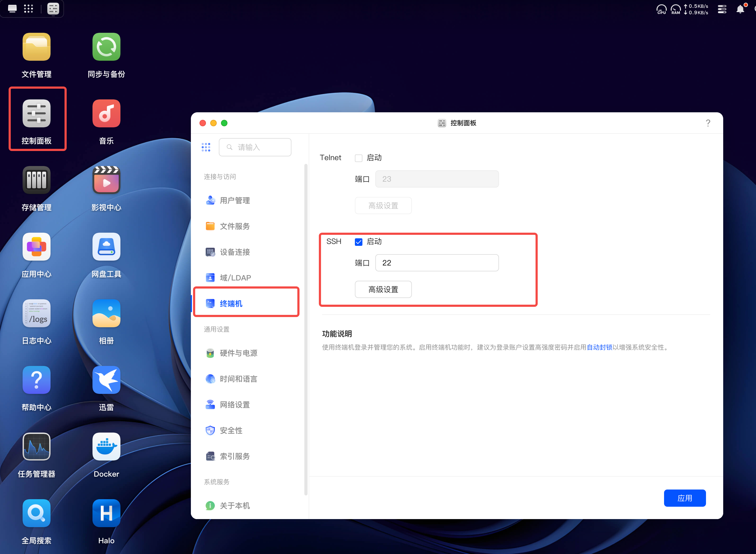Open the notifications bell icon
This screenshot has width=756, height=554.
click(x=740, y=9)
